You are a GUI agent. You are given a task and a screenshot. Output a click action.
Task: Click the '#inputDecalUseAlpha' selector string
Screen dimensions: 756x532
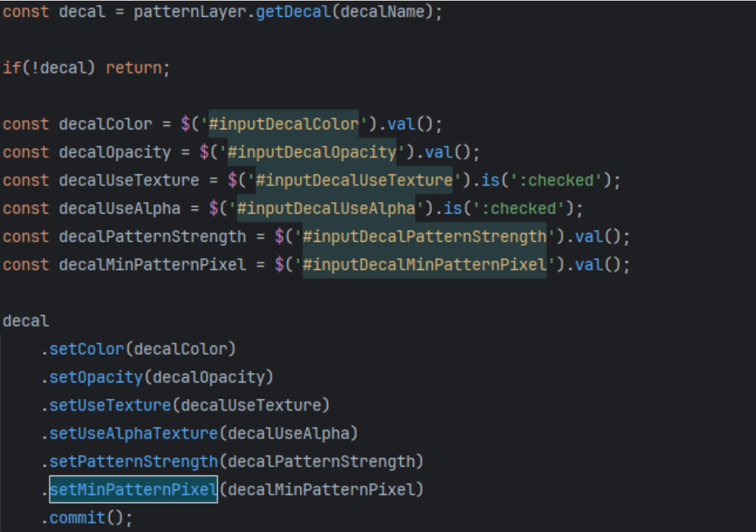[326, 209]
